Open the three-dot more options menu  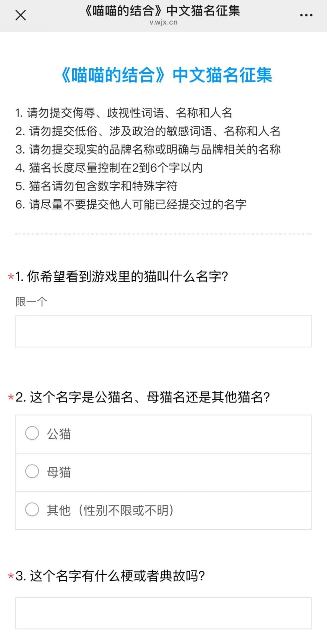coord(306,15)
